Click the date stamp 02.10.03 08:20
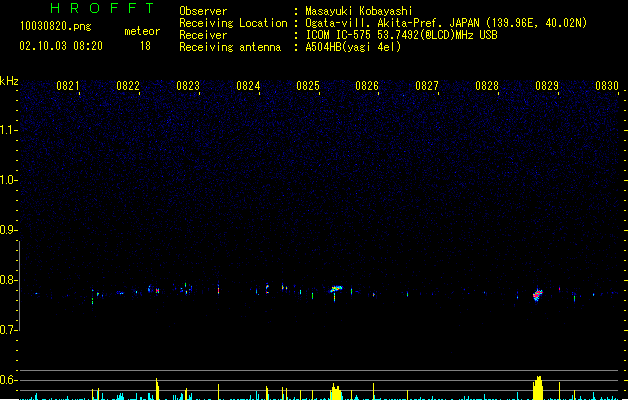This screenshot has height=400, width=629. click(61, 46)
